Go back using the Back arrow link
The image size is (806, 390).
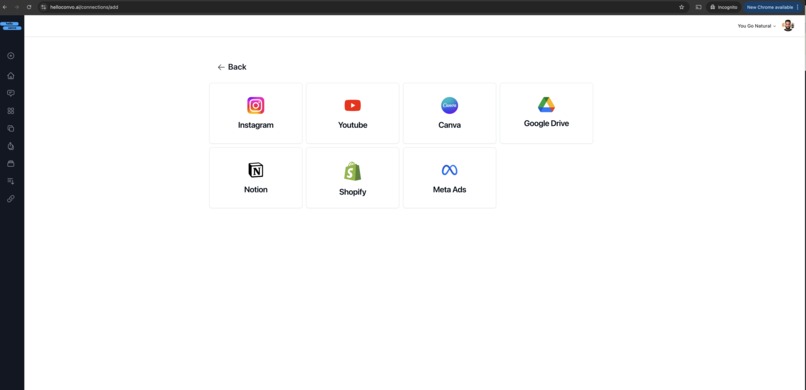[x=232, y=67]
